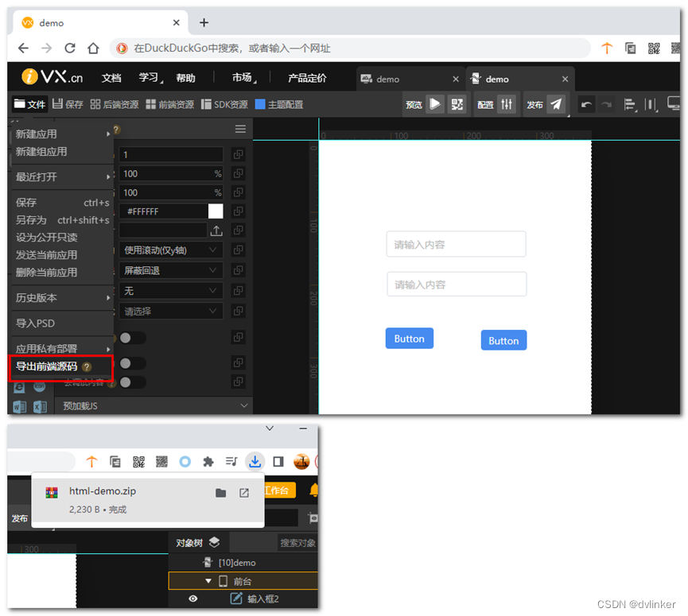Toggle the third switch above 预加载JS

[132, 382]
